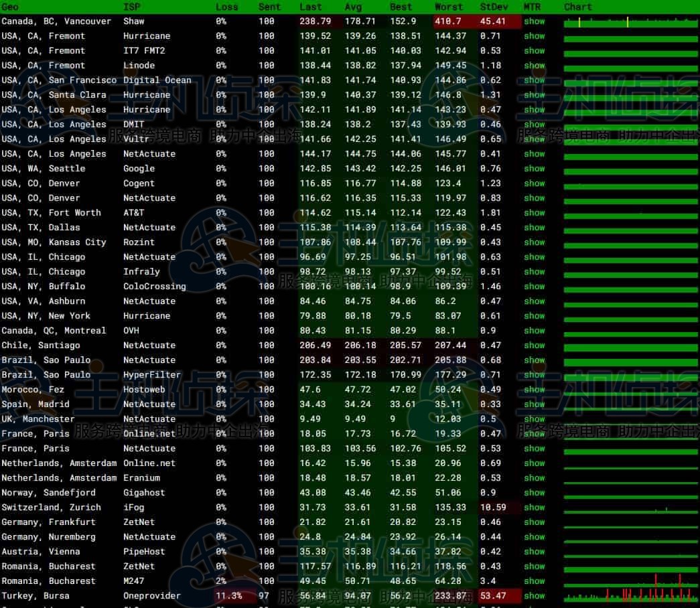Click the HyperFilter ISP cell
Viewport: 700px width, 608px height.
152,375
